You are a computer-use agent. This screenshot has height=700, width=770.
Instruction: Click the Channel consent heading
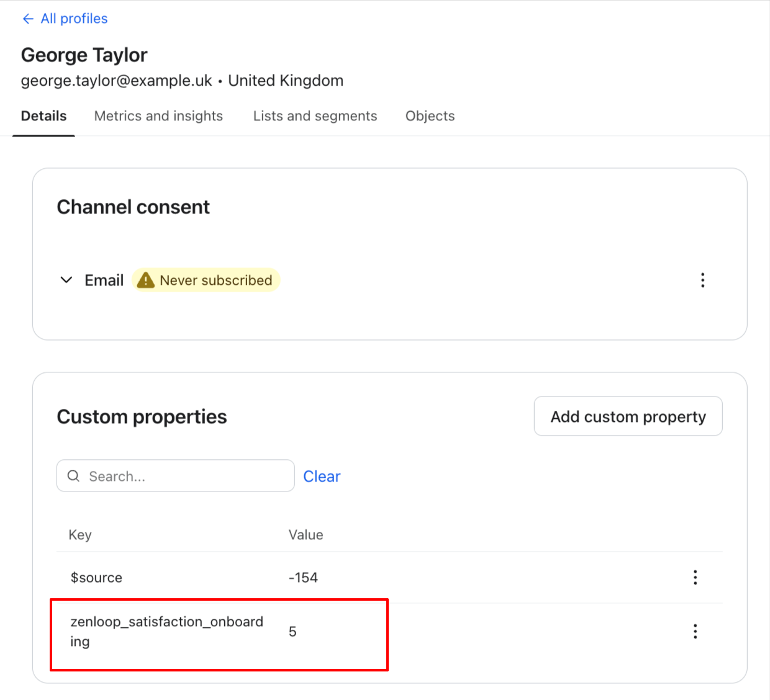[x=133, y=207]
